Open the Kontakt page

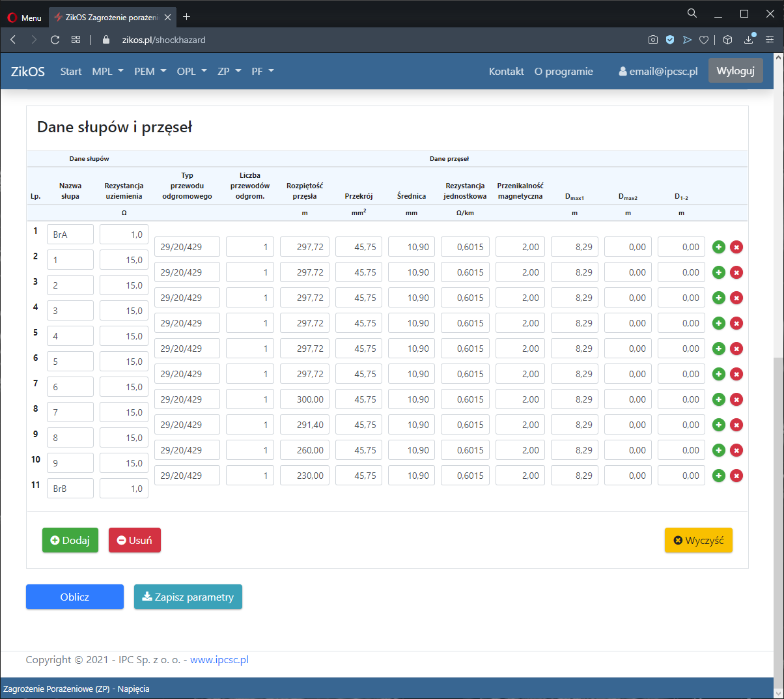click(506, 71)
